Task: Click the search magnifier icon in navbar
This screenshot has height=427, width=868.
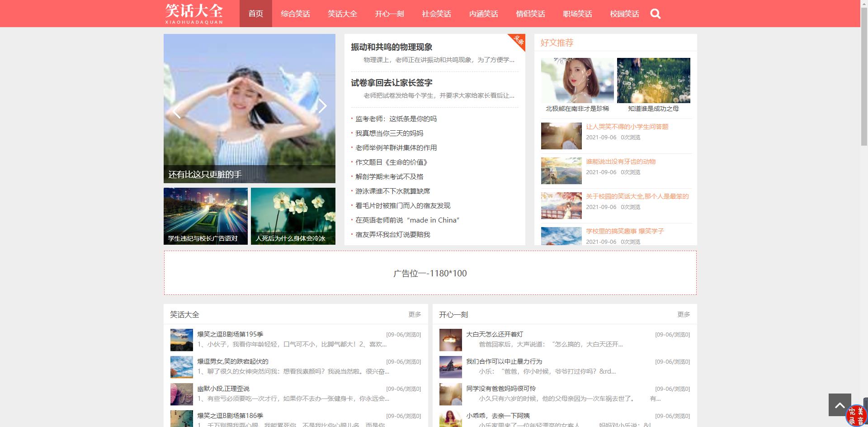Action: (x=656, y=14)
